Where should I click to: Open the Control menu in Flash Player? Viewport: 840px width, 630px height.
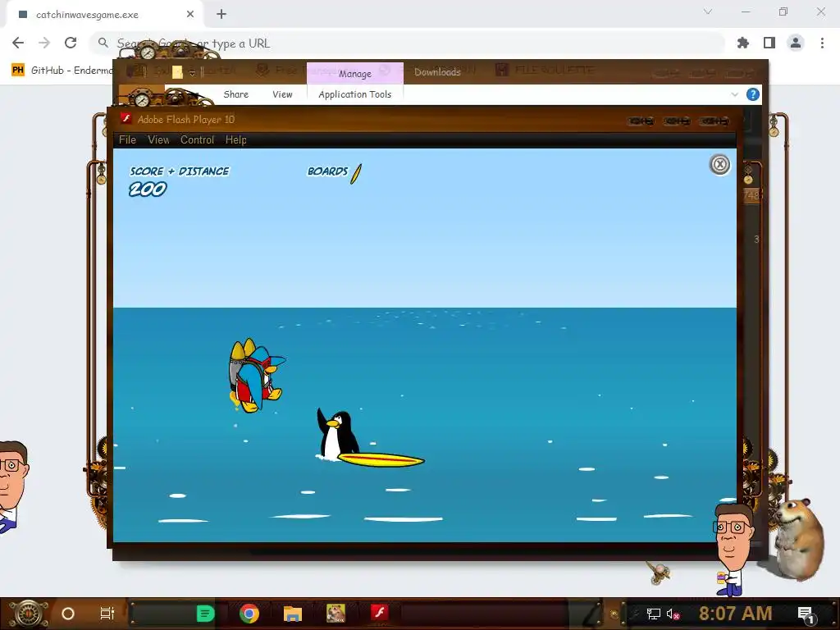(x=197, y=139)
